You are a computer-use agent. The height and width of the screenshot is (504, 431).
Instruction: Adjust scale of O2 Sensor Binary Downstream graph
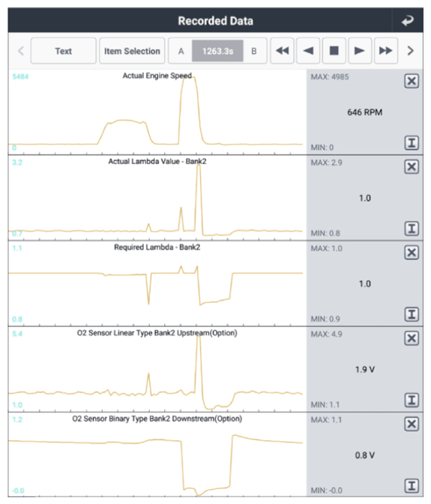tap(412, 486)
